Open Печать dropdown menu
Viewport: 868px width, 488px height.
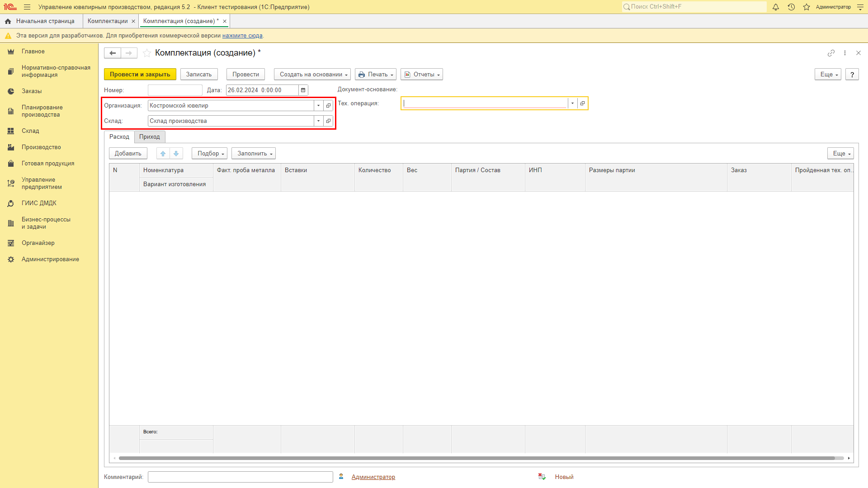click(x=376, y=75)
